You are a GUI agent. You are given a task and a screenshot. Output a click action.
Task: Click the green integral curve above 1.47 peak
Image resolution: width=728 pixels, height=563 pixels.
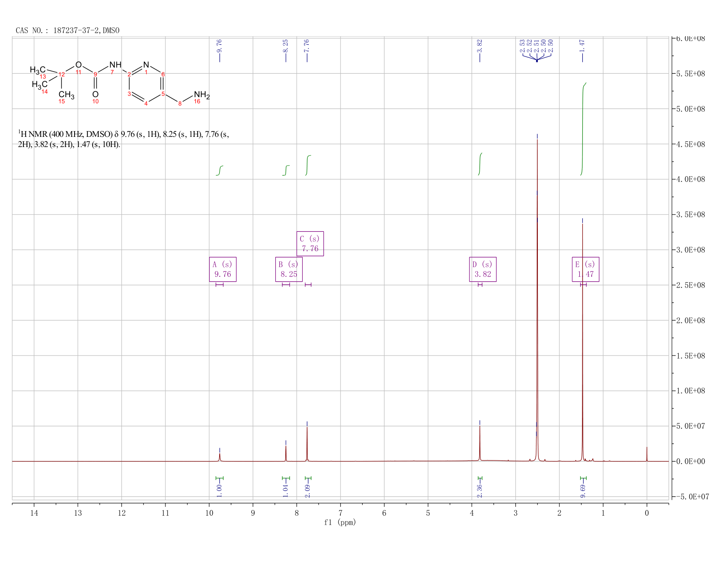pos(583,129)
